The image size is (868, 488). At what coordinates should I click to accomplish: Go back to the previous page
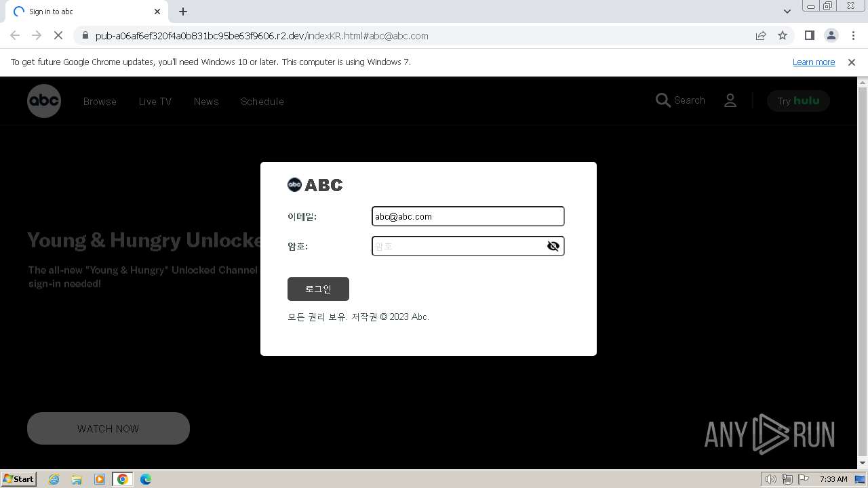click(x=15, y=36)
